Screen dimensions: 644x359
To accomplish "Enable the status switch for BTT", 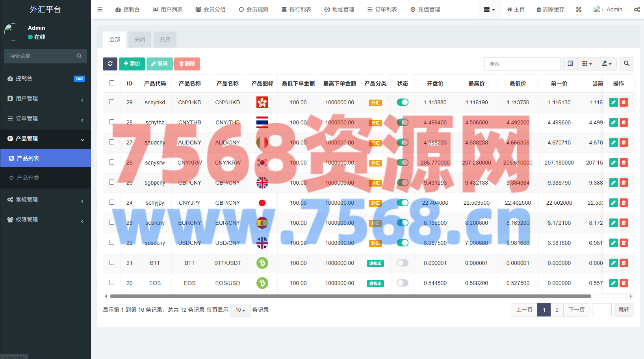I will tap(402, 263).
